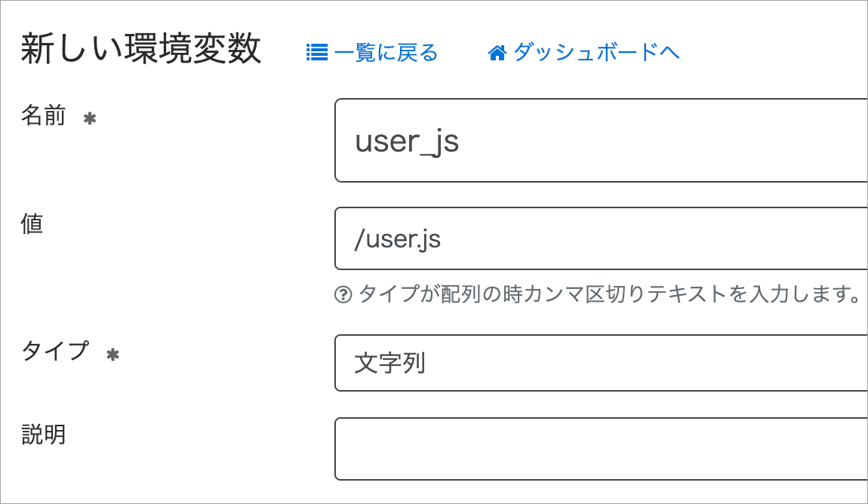
Task: Select the 文字列 value in type combo
Action: [x=389, y=364]
